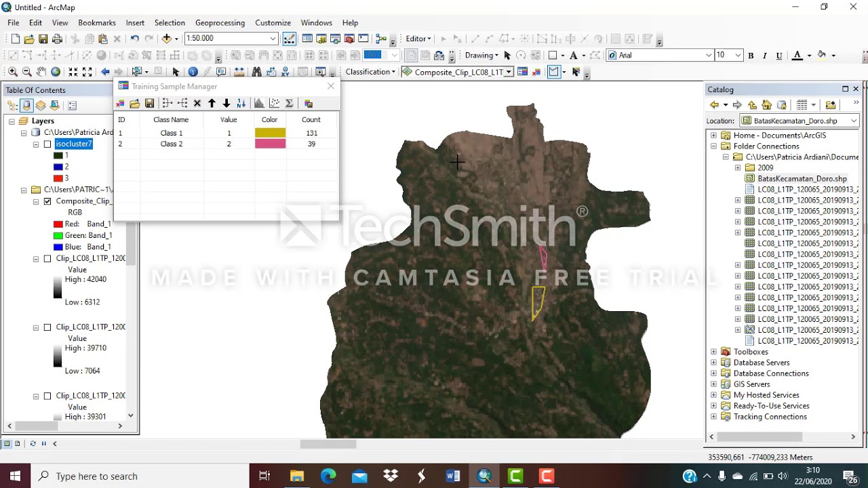Screen dimensions: 868x488
Task: Uncheck the Composite_Clip layer checkbox
Action: 47,201
